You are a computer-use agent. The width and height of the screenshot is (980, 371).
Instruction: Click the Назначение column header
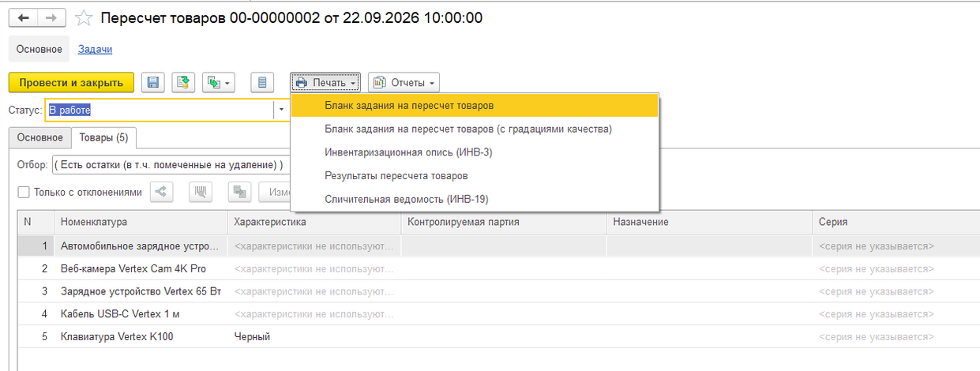(x=709, y=222)
